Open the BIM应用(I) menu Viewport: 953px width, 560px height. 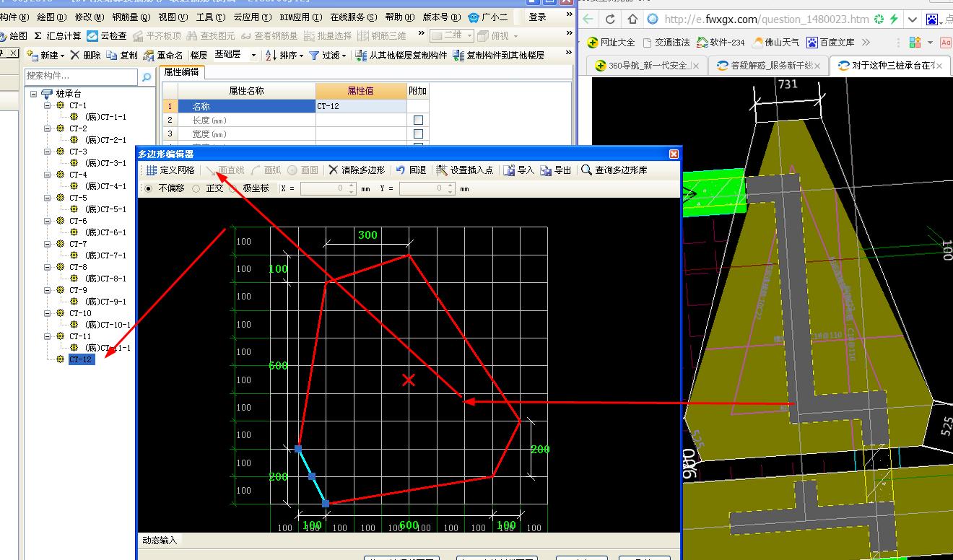pyautogui.click(x=300, y=17)
